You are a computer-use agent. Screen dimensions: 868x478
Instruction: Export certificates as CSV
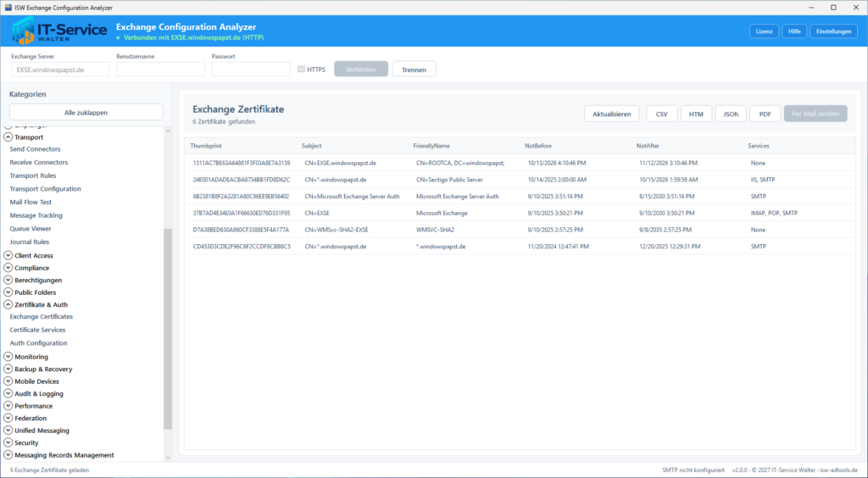coord(661,114)
